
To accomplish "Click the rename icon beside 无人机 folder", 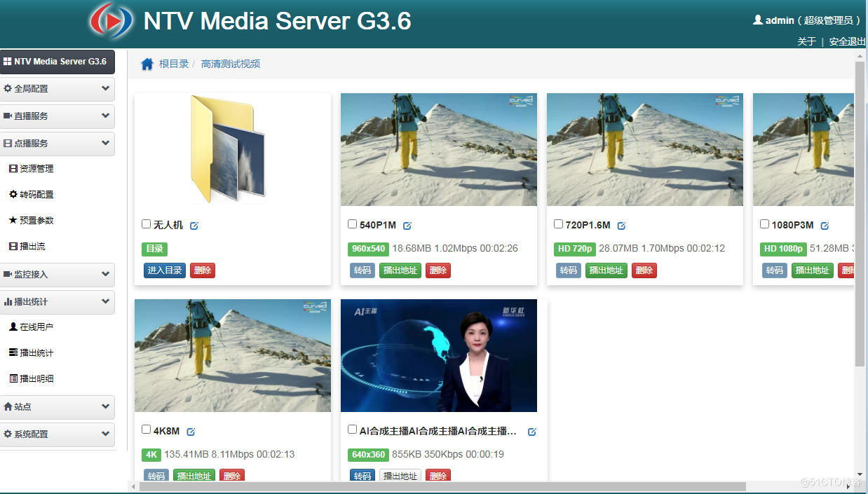I will tap(194, 226).
